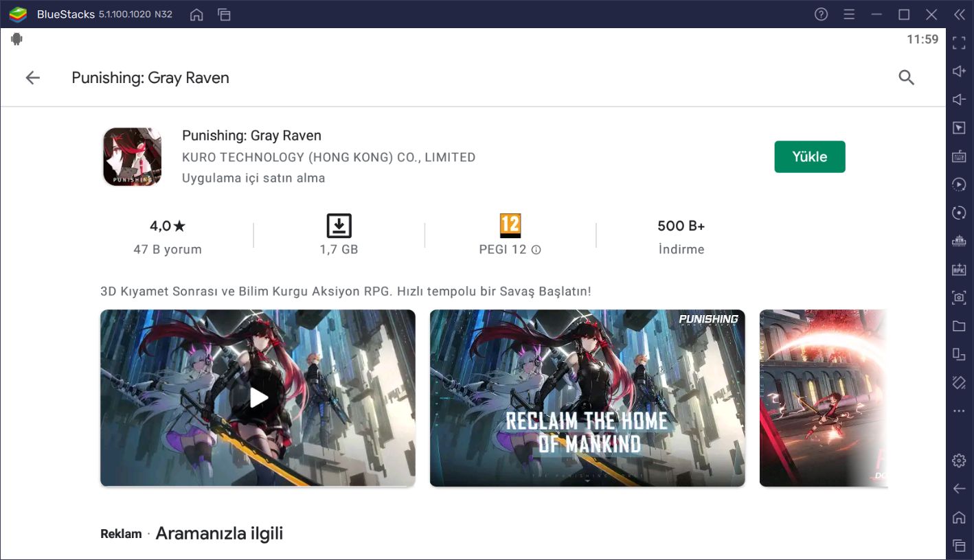Open the media folder sidebar icon

959,326
